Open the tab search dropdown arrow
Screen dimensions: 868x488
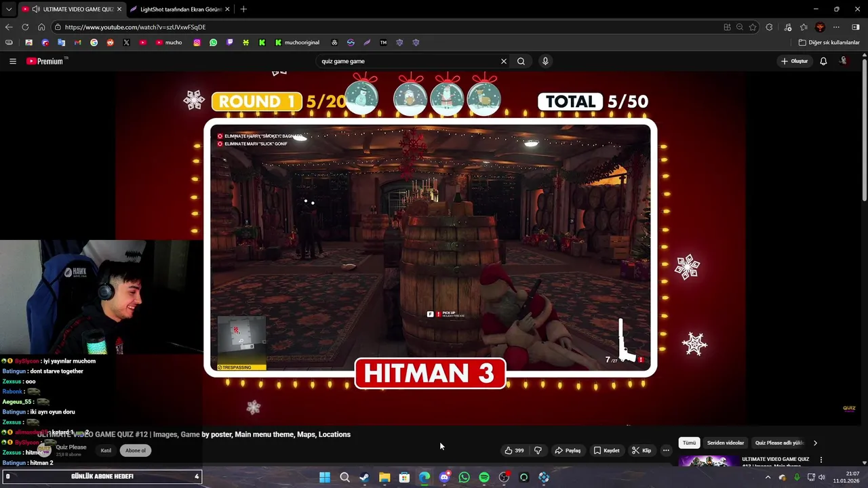coord(9,9)
